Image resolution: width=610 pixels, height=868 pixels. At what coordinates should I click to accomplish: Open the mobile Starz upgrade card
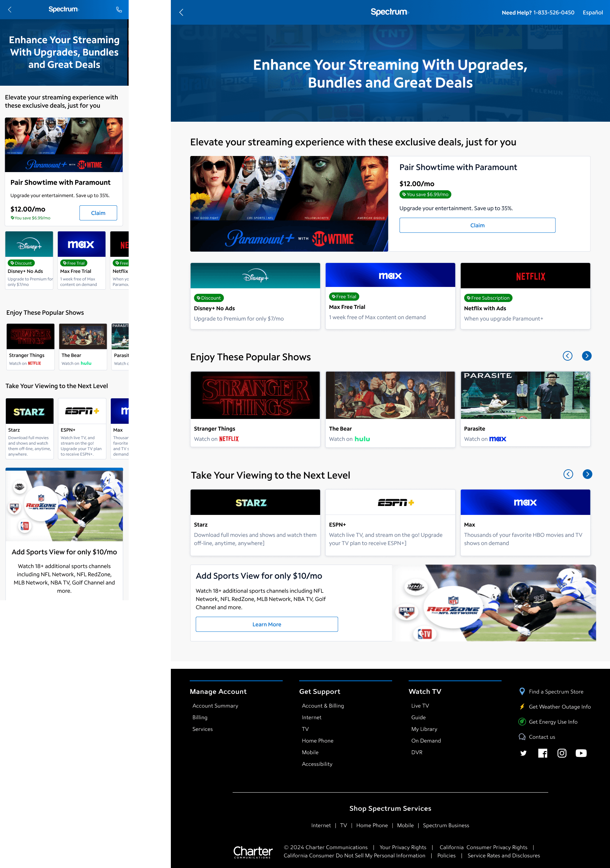coord(30,429)
